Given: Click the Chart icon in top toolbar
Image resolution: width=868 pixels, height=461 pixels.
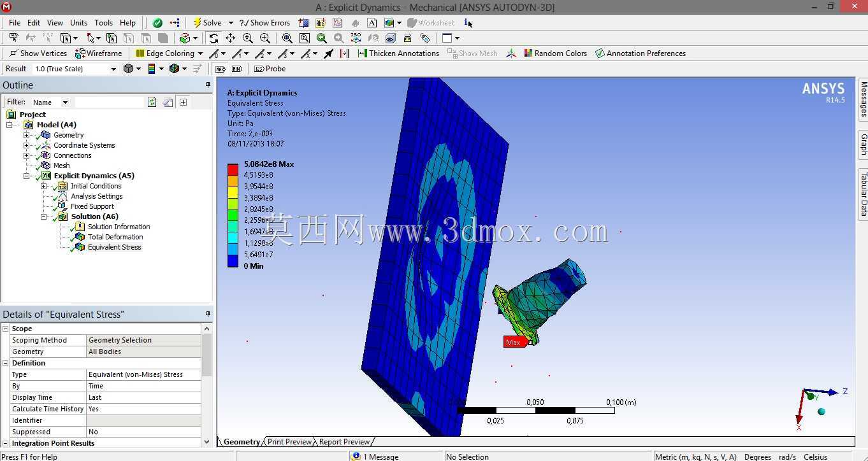Looking at the screenshot, I should pyautogui.click(x=338, y=22).
